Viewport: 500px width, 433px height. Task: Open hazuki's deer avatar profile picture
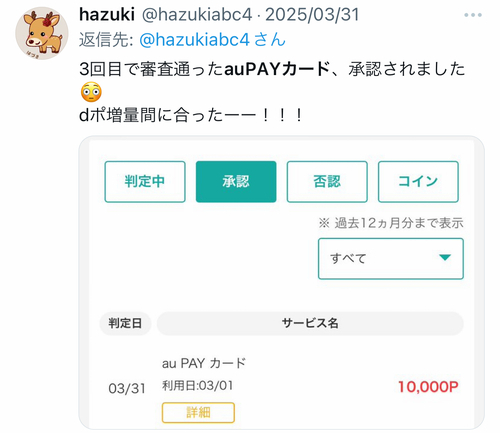click(42, 33)
